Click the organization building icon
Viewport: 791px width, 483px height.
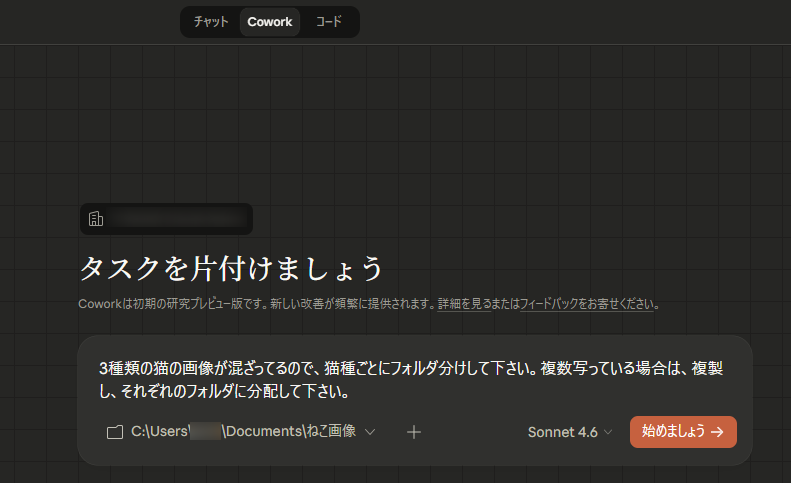(x=96, y=219)
